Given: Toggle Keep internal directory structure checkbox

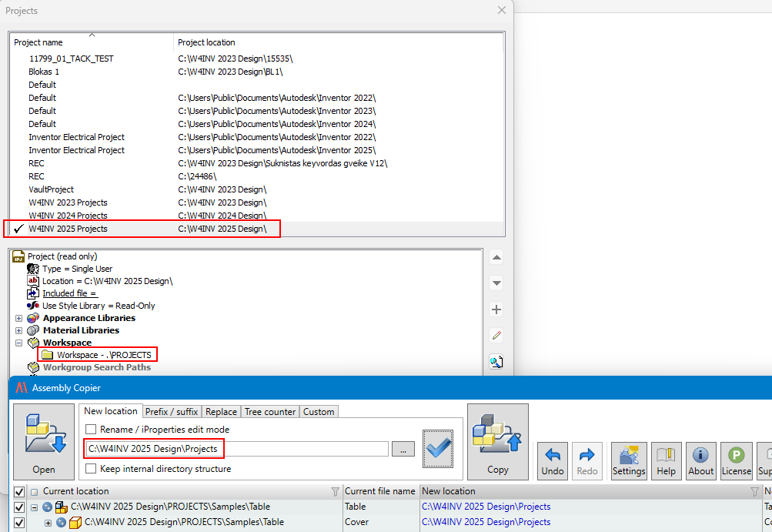Looking at the screenshot, I should point(91,468).
